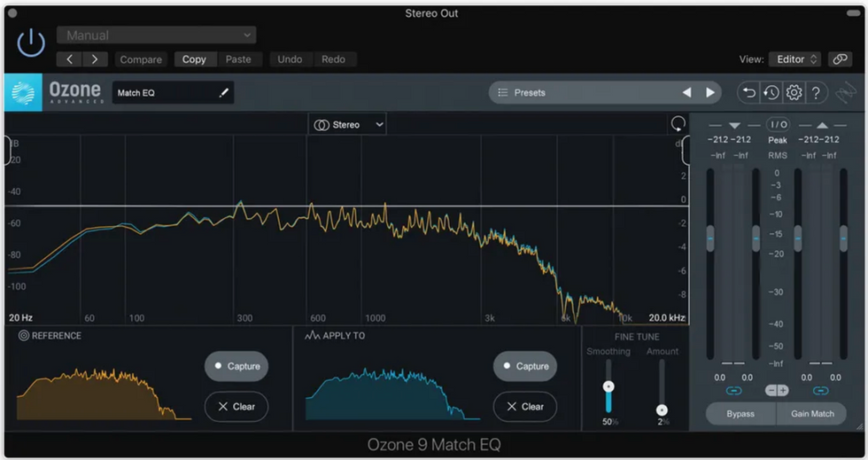Select next preset arrow
Viewport: 868px width, 460px height.
710,92
